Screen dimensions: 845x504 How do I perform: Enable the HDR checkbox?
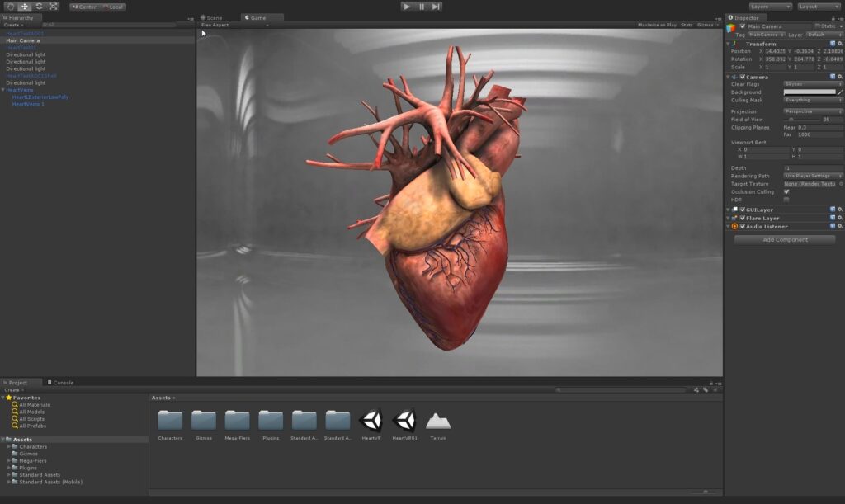(786, 200)
